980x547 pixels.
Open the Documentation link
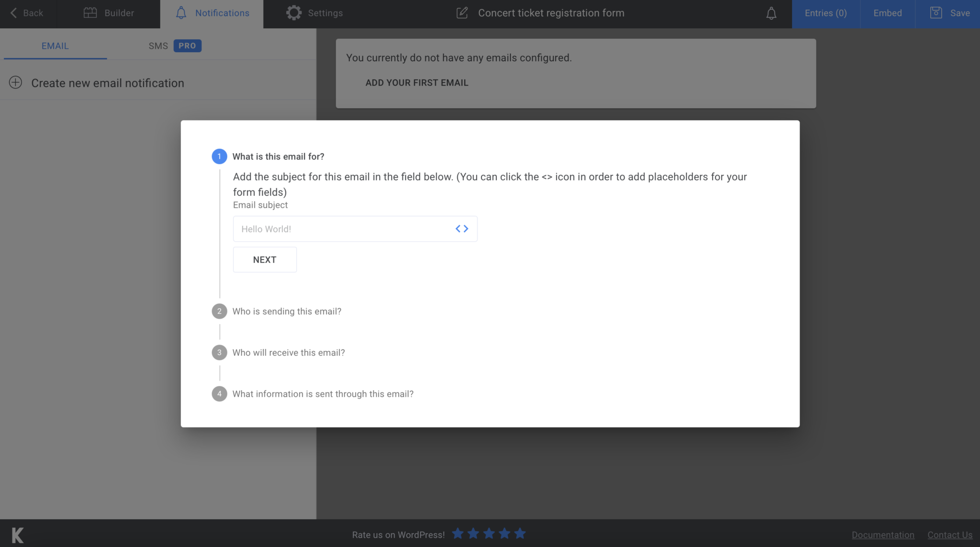883,535
